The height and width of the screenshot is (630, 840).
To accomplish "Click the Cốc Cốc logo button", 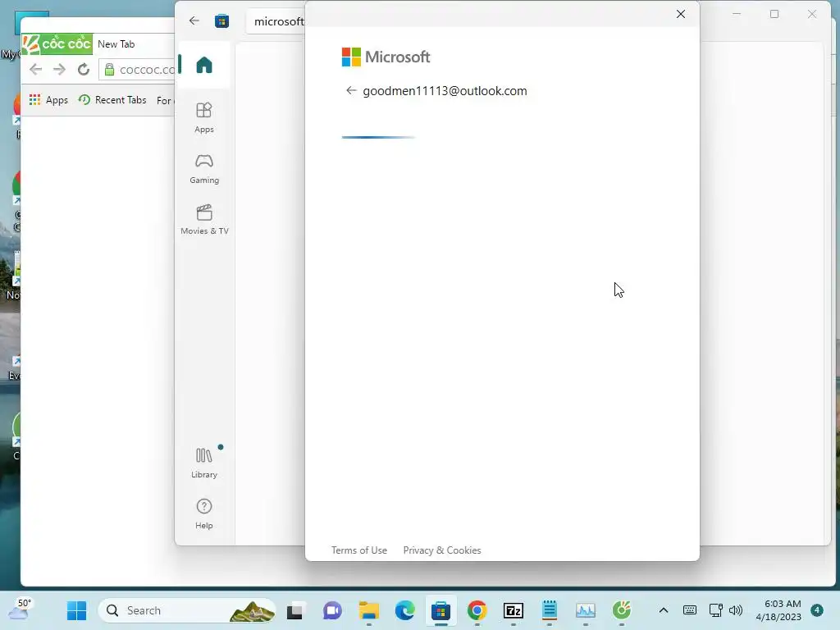I will click(57, 43).
